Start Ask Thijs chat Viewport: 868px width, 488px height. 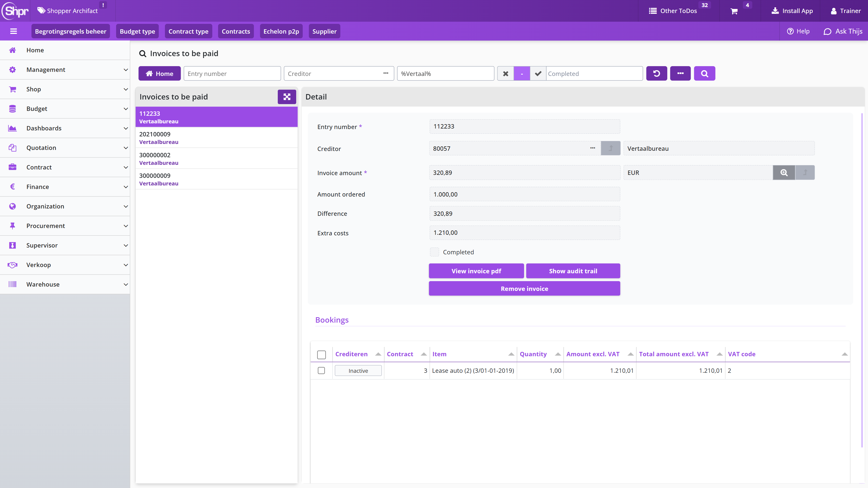tap(843, 31)
